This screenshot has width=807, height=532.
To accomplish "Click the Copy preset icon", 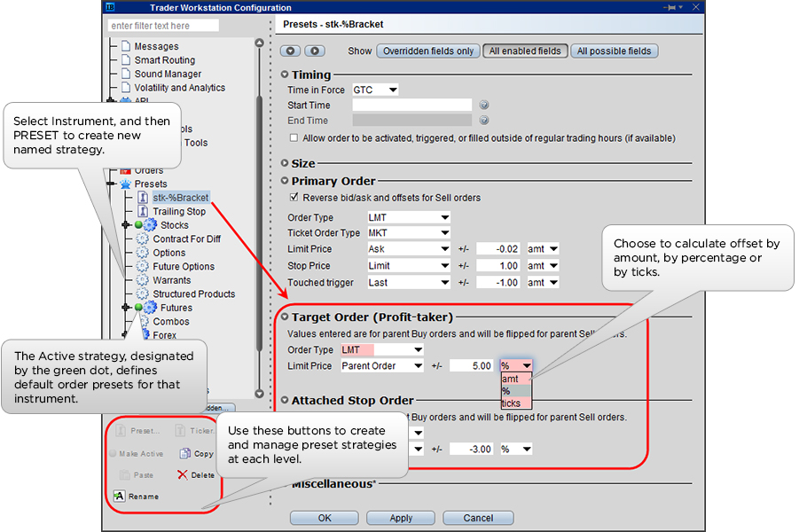I will (x=184, y=453).
